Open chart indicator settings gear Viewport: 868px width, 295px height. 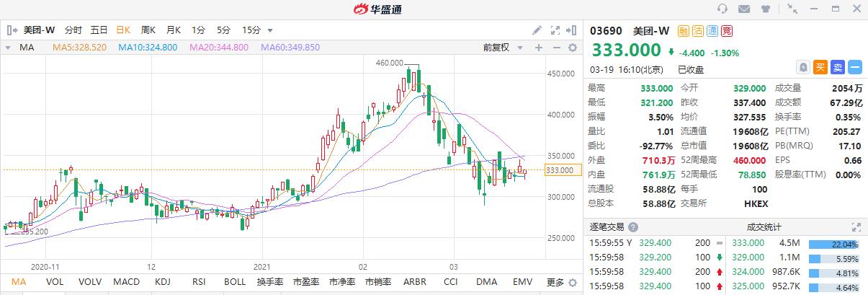573,48
